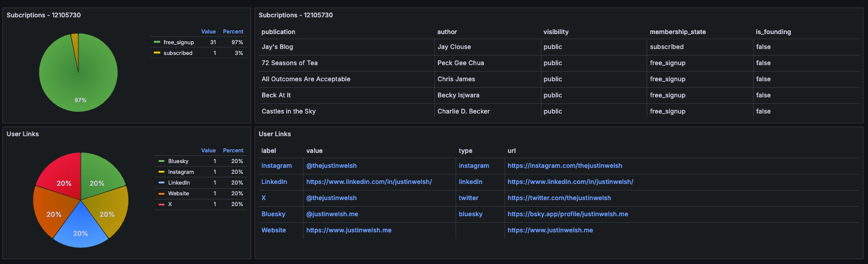Open the X label link
The image size is (868, 264).
[263, 198]
